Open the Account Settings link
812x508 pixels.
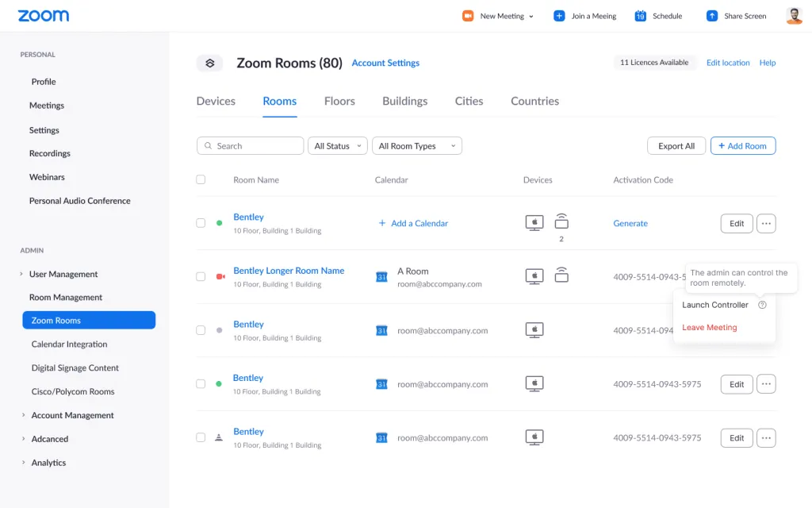[386, 63]
